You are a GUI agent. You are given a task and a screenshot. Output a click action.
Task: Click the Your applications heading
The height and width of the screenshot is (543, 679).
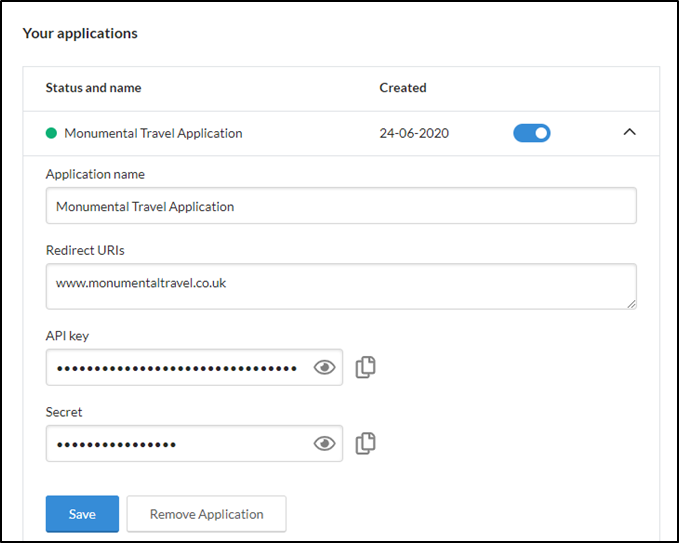(x=80, y=33)
